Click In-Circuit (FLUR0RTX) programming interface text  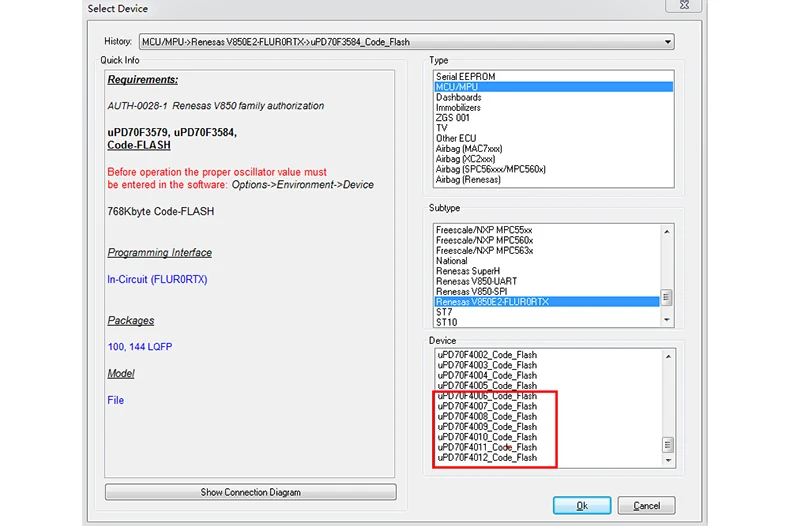click(x=157, y=279)
